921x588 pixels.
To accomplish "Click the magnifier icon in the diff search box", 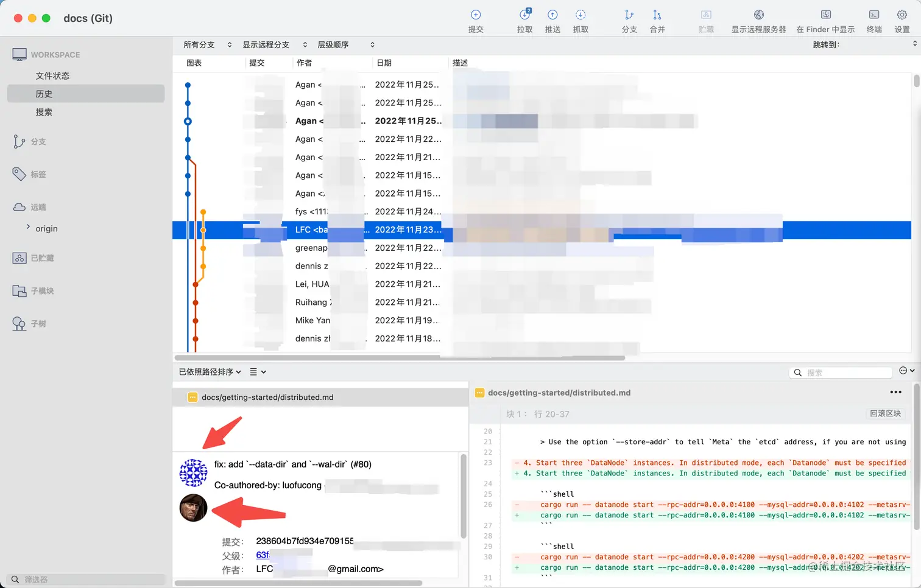I will tap(798, 373).
